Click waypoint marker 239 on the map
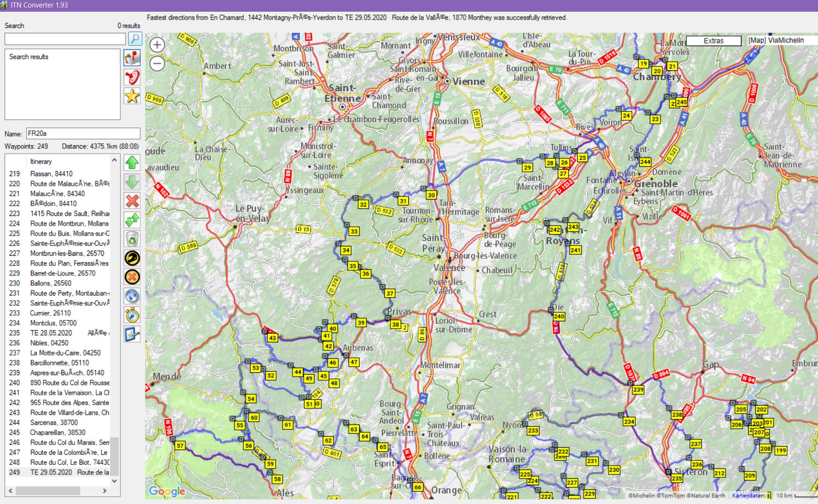The width and height of the screenshot is (818, 504). pos(638,390)
